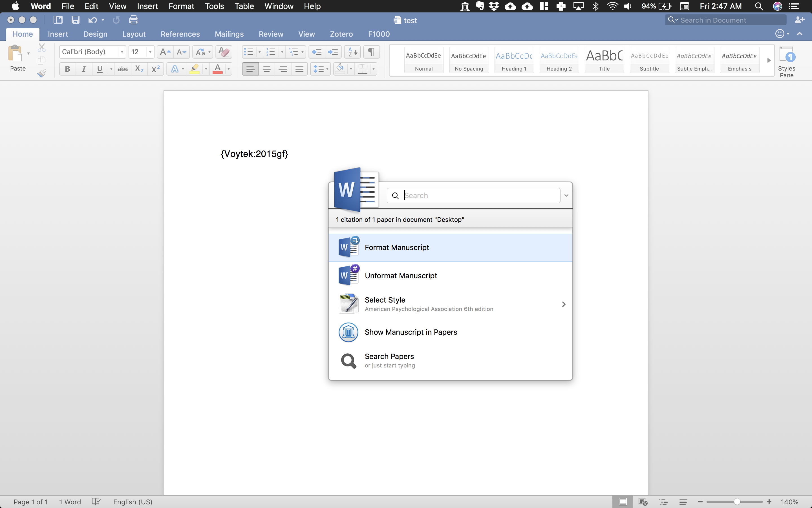The height and width of the screenshot is (508, 812).
Task: Open the Format menu in the menu bar
Action: [x=181, y=6]
